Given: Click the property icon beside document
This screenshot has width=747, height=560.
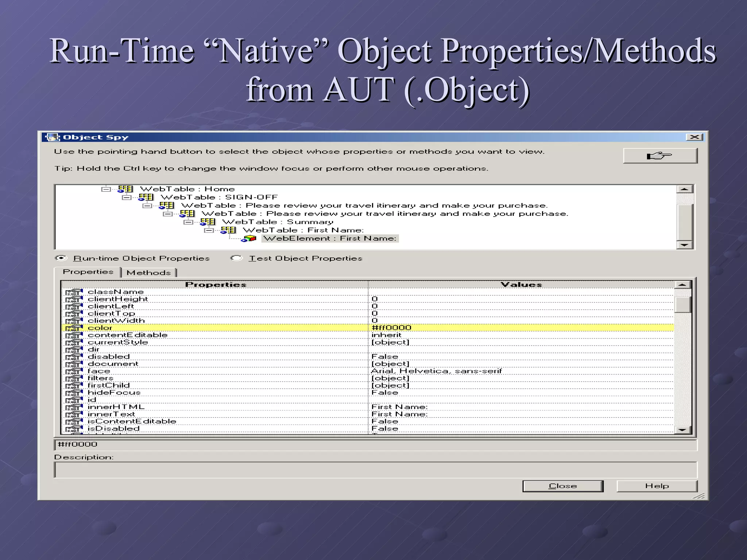Looking at the screenshot, I should click(x=74, y=364).
